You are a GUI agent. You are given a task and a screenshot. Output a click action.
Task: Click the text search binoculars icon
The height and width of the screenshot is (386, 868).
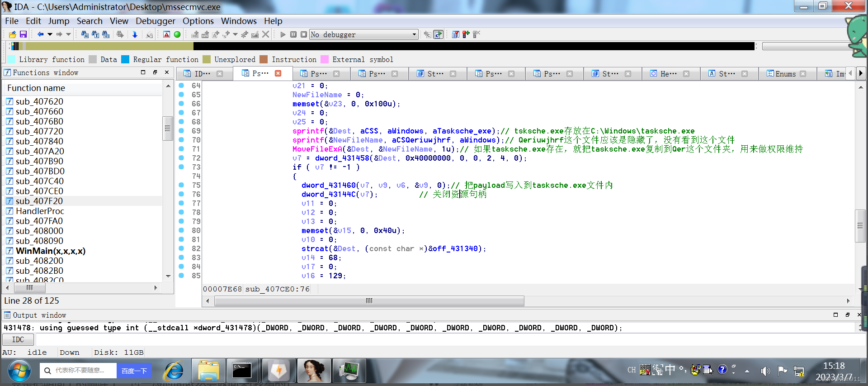[x=95, y=34]
